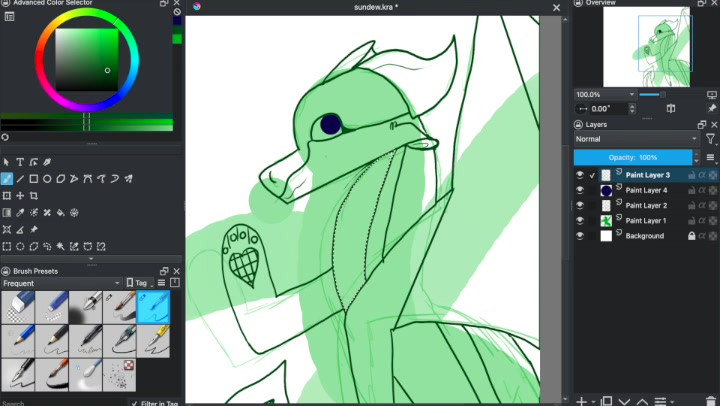Select the Multibrush tool
720x406 pixels.
click(129, 179)
